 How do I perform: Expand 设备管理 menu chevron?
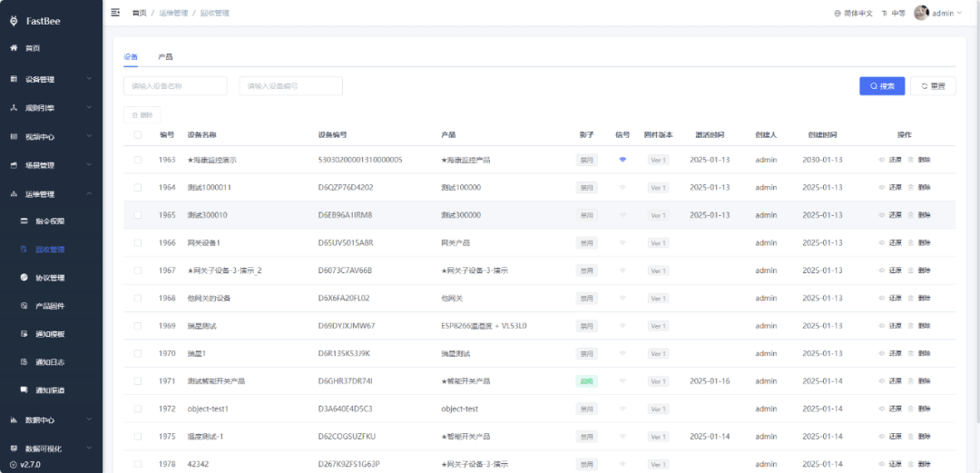click(x=89, y=79)
